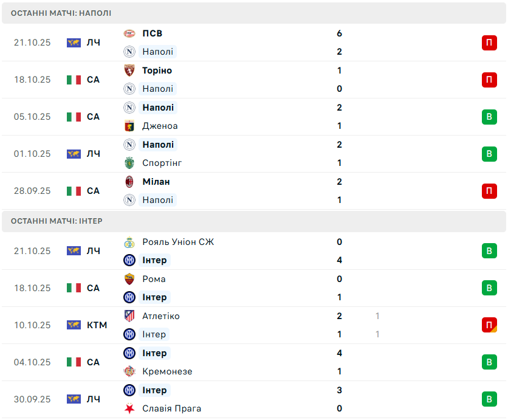
Task: Click the Sporting club crest icon
Action: [x=129, y=163]
